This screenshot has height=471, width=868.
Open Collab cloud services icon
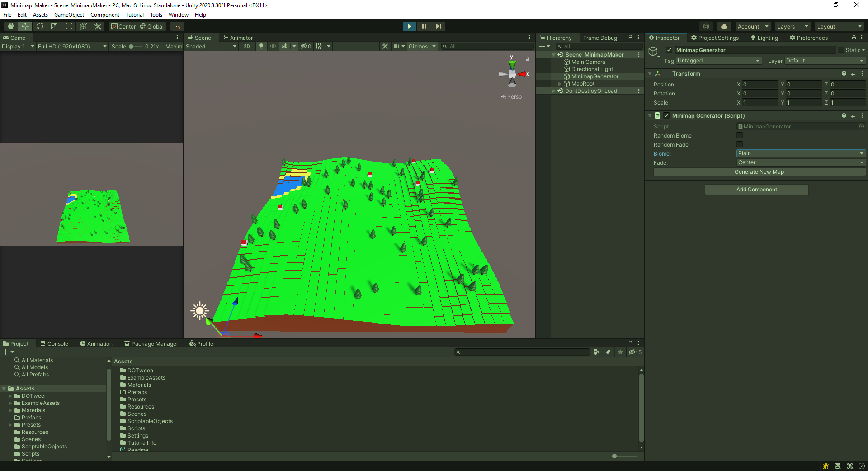click(724, 26)
